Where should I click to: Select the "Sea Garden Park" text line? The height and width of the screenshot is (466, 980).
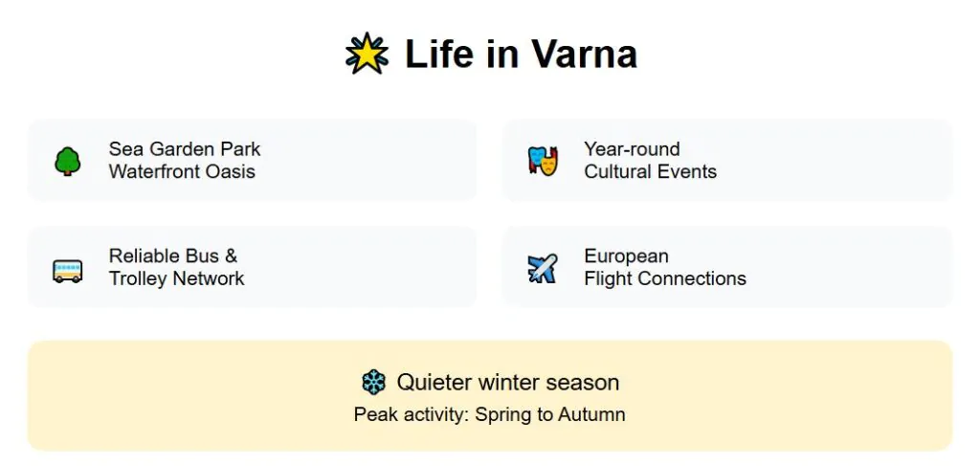pyautogui.click(x=185, y=149)
